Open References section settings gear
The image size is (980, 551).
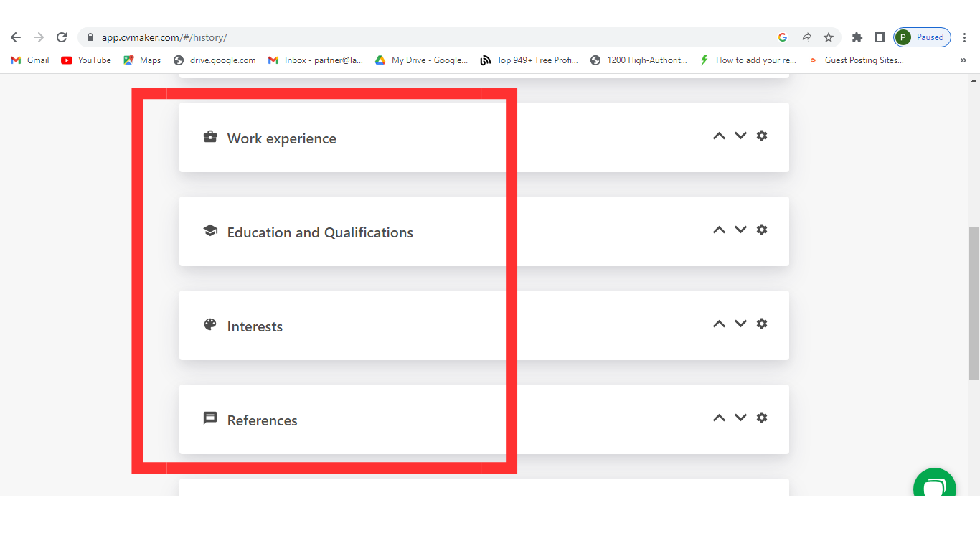pyautogui.click(x=762, y=418)
